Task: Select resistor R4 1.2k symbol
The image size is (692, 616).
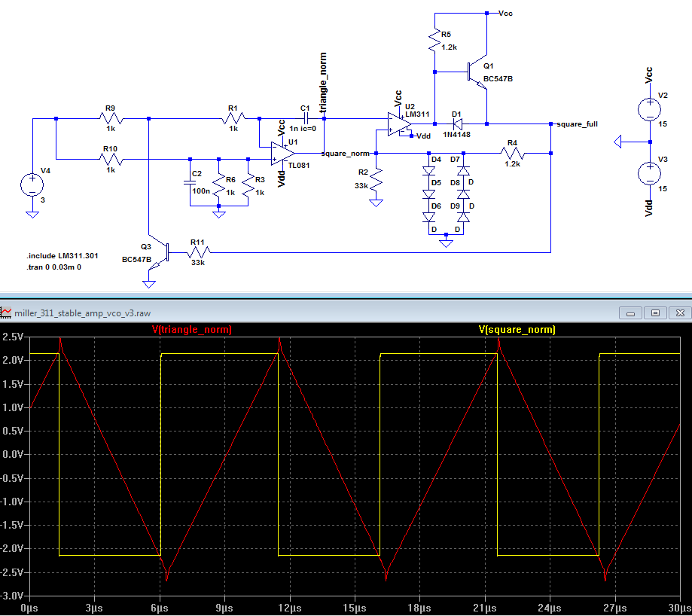Action: 512,153
